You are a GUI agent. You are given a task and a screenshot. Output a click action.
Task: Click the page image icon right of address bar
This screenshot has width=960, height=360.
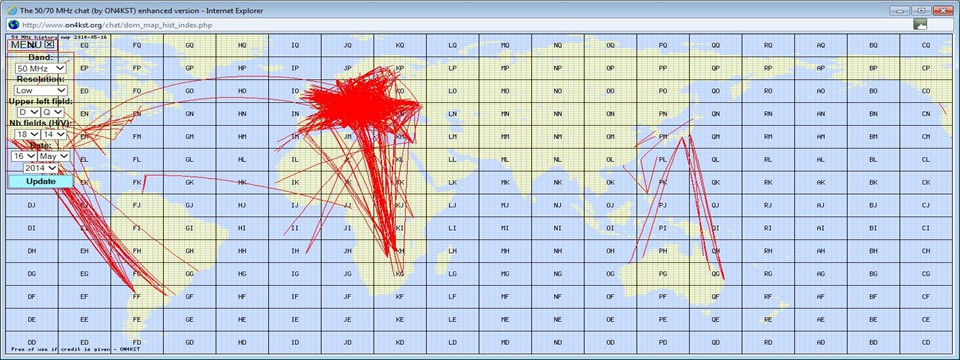[x=920, y=24]
